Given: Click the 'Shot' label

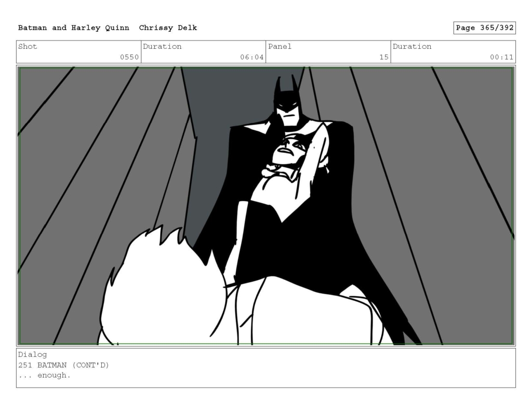Looking at the screenshot, I should (28, 46).
